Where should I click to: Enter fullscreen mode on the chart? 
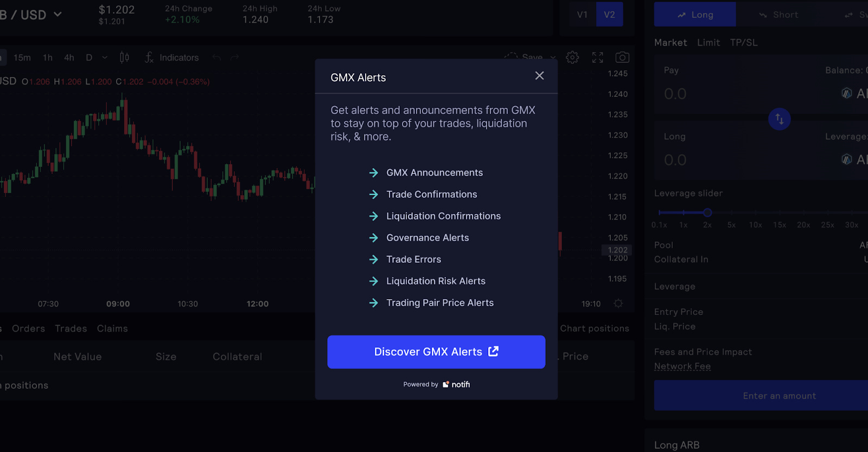(x=597, y=57)
